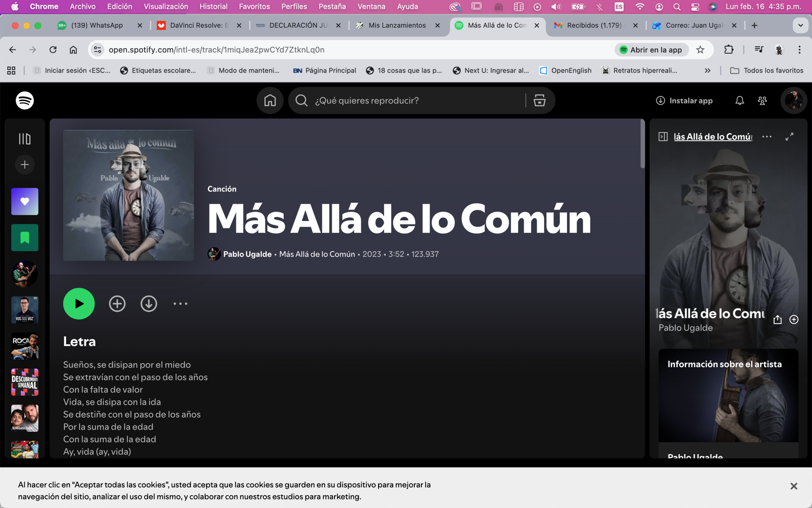812x508 pixels.
Task: Open Todos los favoritos folder
Action: pos(767,70)
